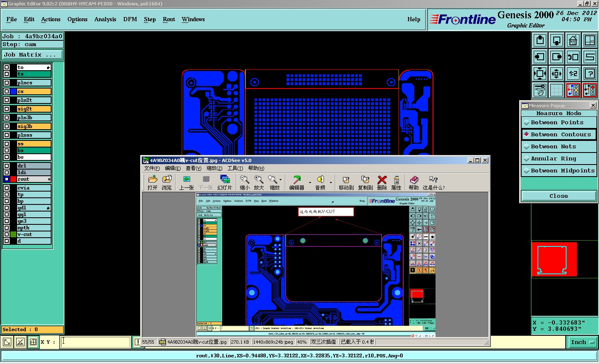
Task: Click ACDSee Move to (移动到) icon
Action: [x=346, y=182]
